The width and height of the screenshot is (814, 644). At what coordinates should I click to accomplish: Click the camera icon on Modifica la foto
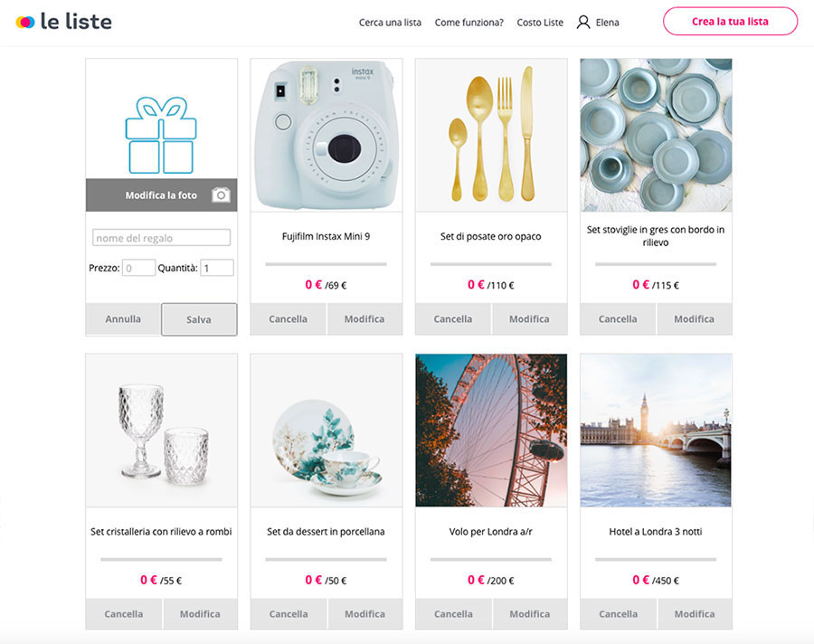coord(221,194)
